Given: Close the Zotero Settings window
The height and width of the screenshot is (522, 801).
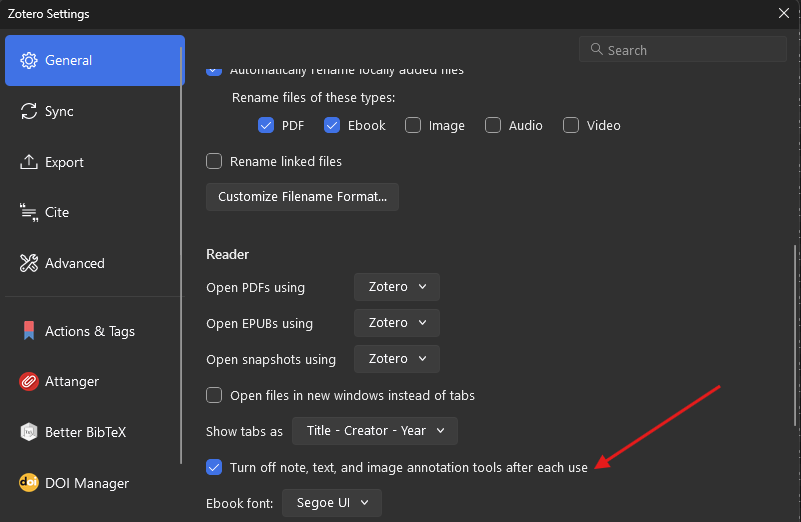Looking at the screenshot, I should [x=784, y=13].
